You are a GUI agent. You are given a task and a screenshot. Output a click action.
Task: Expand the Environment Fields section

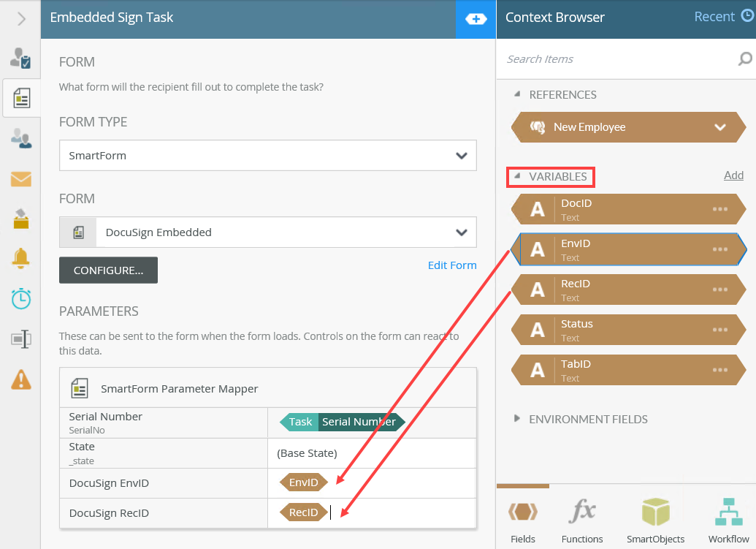[x=517, y=419]
